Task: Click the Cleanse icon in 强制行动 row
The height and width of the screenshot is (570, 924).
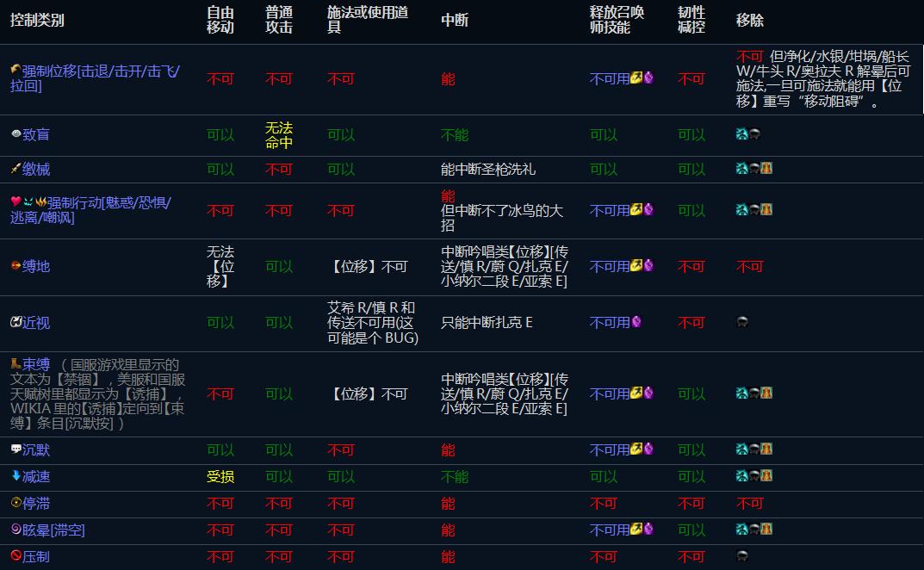Action: coord(742,210)
